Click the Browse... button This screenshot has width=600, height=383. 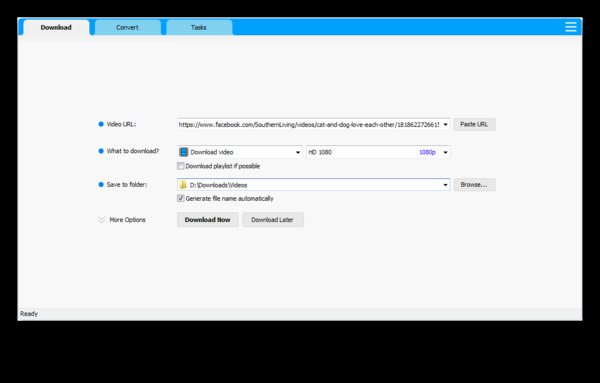click(x=474, y=184)
